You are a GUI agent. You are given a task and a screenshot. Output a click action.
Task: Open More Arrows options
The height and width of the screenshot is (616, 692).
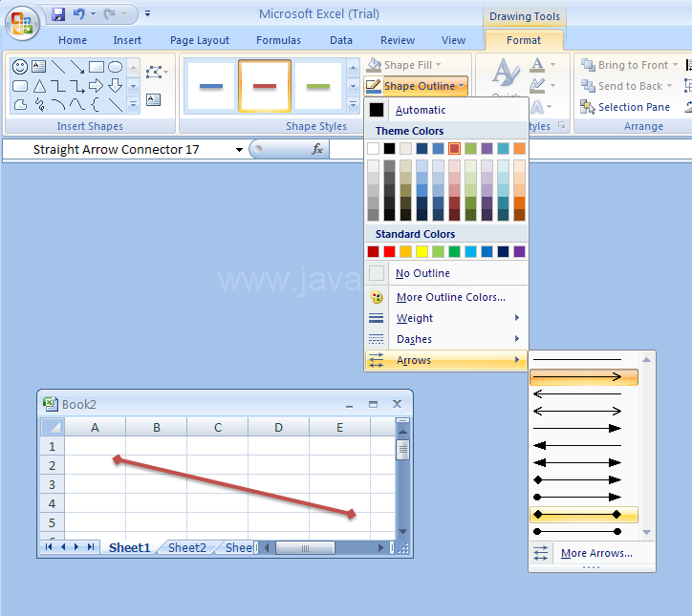click(x=592, y=553)
